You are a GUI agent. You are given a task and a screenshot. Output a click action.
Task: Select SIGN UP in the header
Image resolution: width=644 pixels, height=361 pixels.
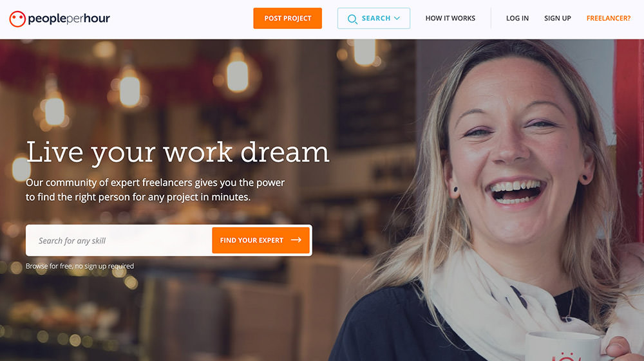click(x=557, y=19)
